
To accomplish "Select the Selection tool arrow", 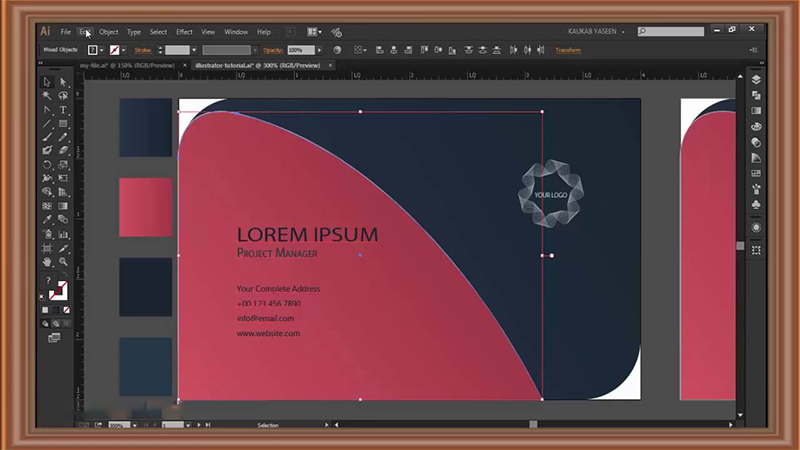I will [x=47, y=82].
